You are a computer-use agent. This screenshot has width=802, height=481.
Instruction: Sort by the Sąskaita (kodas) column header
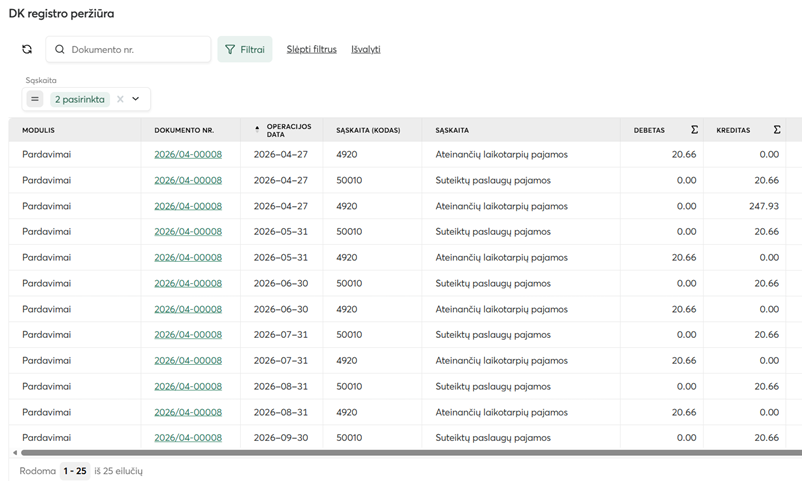tap(368, 130)
